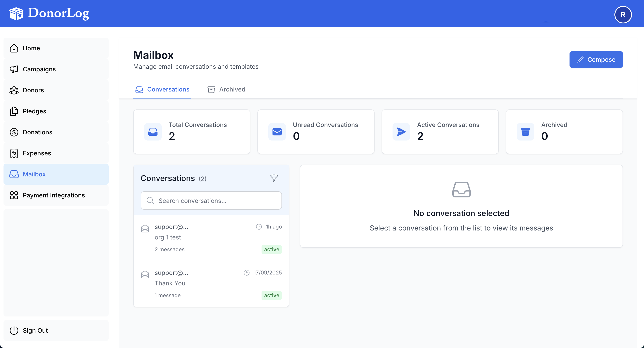The width and height of the screenshot is (644, 348).
Task: Select the Home icon in the sidebar
Action: tap(14, 48)
